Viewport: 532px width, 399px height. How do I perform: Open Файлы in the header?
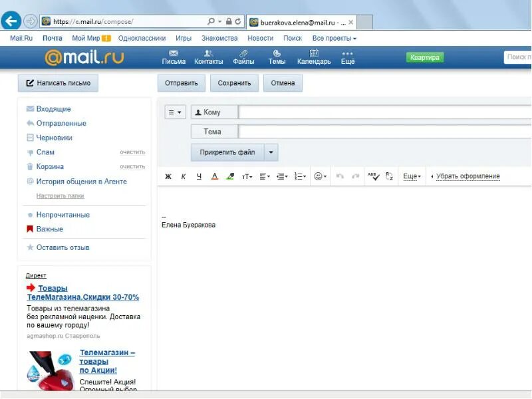(x=243, y=57)
